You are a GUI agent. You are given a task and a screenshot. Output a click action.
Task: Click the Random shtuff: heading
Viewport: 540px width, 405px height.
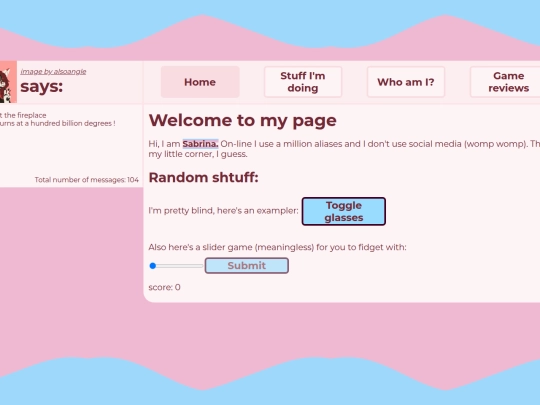204,178
